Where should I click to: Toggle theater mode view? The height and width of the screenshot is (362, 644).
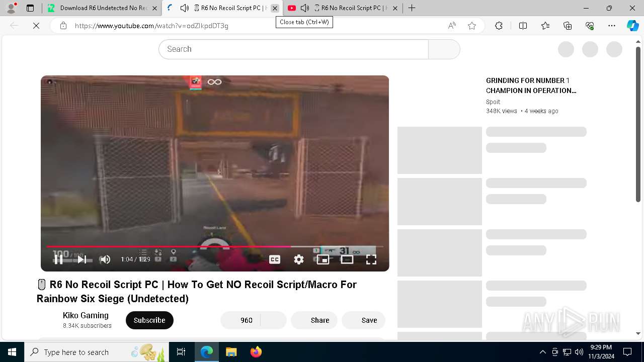[347, 259]
